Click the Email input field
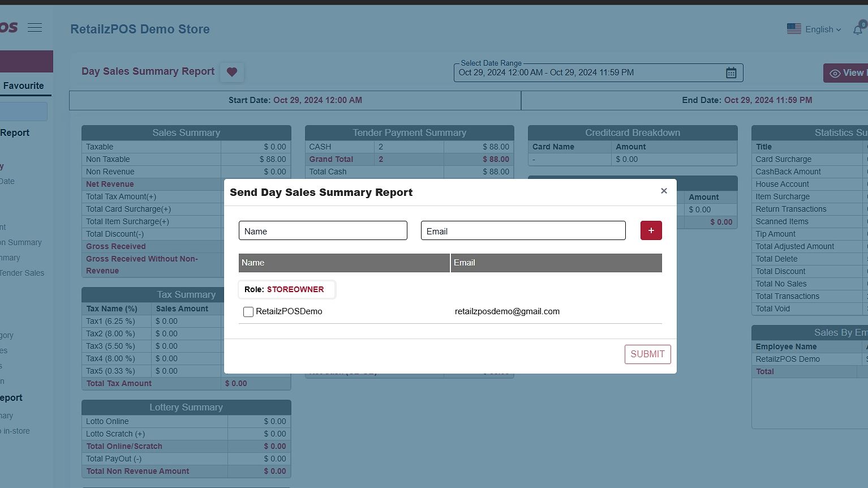Screen dimensions: 868x488 523,231
